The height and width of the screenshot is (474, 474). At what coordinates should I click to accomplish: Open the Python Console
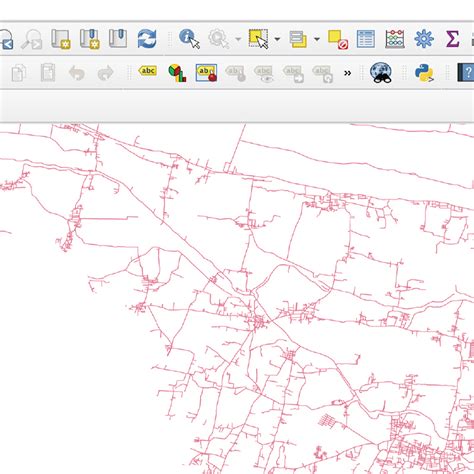tap(424, 73)
